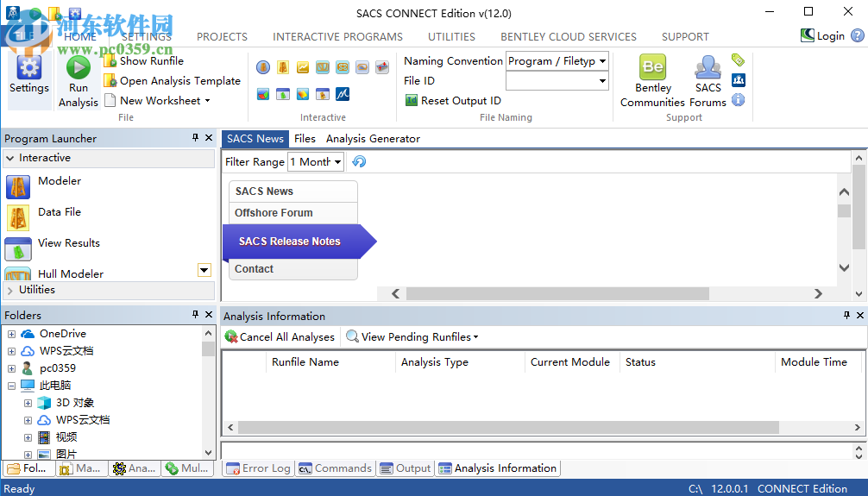Open the HOME ribbon tab
This screenshot has height=496, width=868.
pos(79,37)
